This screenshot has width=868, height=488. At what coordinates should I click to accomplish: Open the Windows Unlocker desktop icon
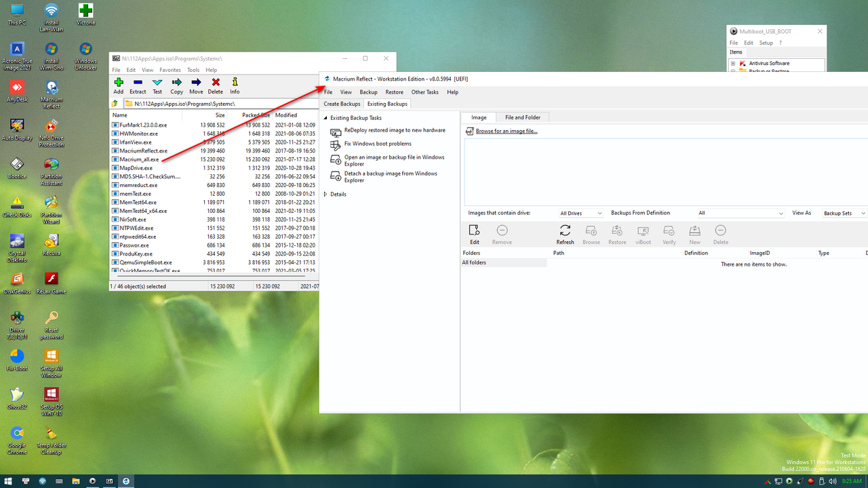pyautogui.click(x=85, y=56)
